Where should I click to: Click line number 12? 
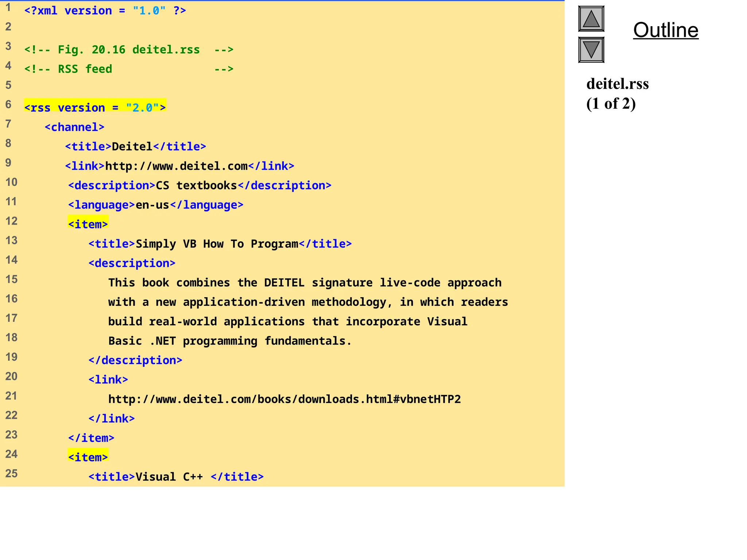[11, 221]
